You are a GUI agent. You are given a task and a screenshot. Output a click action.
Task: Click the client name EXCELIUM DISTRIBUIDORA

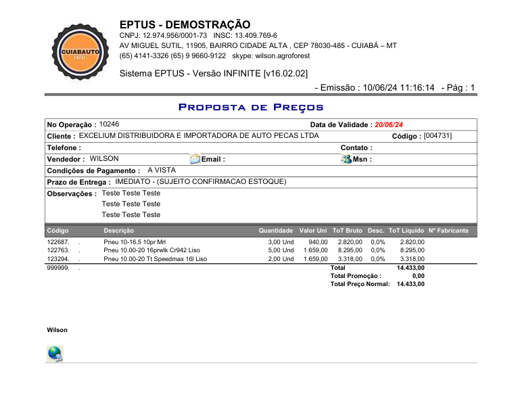[x=198, y=136]
